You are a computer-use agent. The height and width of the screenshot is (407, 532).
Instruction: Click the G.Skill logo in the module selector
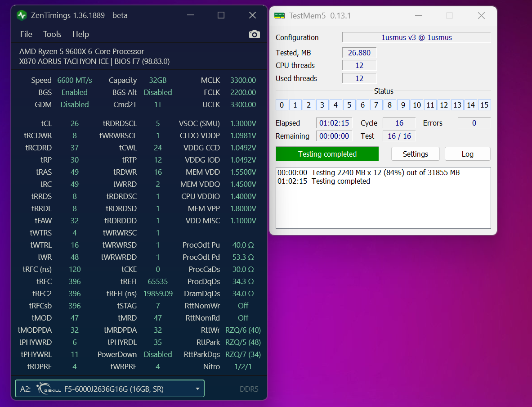[x=49, y=388]
